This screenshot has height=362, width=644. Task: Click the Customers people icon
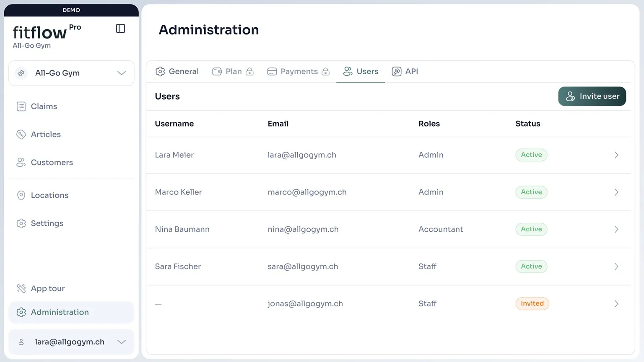[x=21, y=163]
